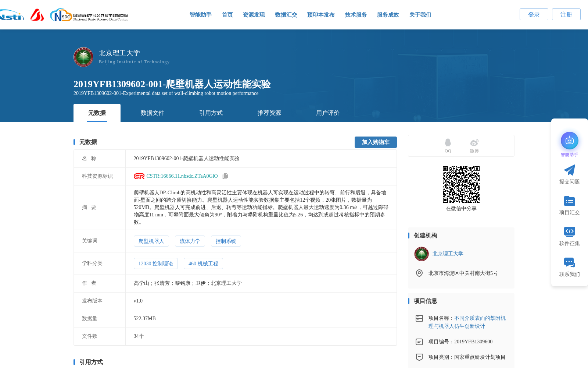Open the CSTR:16666.11.nbsdc.ZTaA0GIO link

182,176
